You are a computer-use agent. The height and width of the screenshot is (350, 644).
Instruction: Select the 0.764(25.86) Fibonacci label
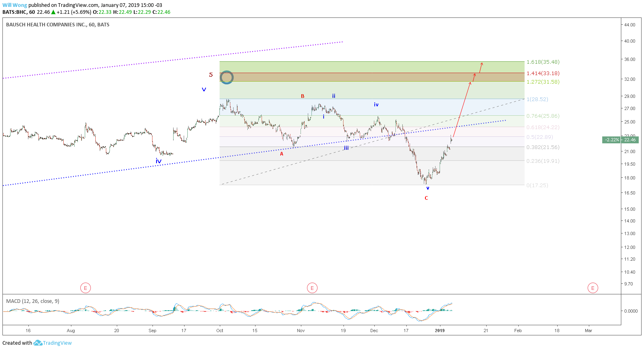pos(543,116)
